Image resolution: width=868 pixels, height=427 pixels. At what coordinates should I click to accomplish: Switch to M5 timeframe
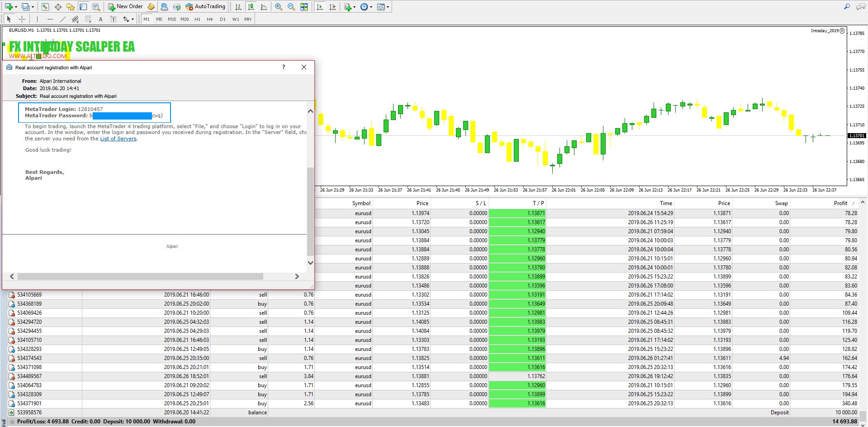pyautogui.click(x=159, y=19)
